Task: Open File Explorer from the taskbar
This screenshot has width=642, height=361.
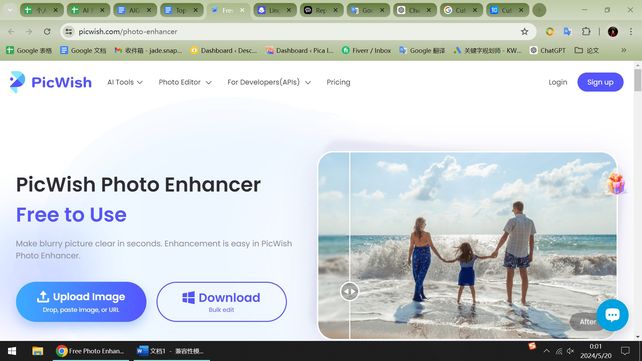Action: pyautogui.click(x=38, y=351)
